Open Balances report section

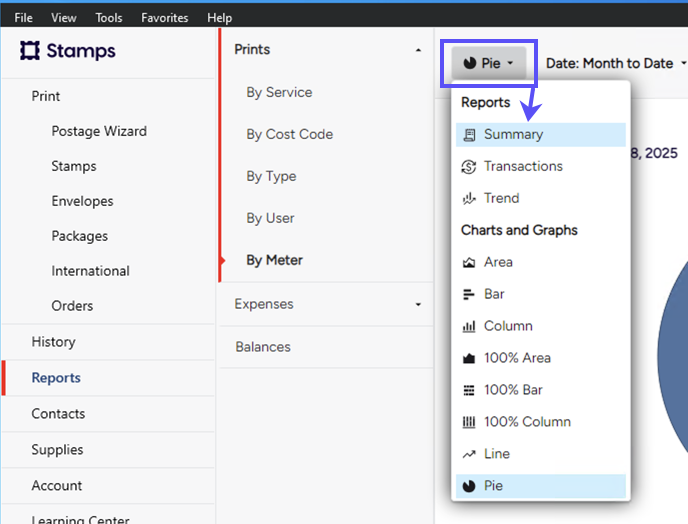click(263, 347)
